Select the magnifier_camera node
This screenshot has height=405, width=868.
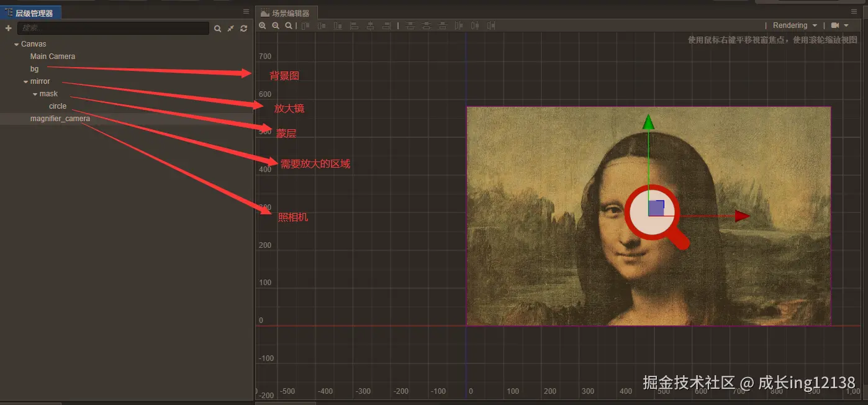[60, 119]
